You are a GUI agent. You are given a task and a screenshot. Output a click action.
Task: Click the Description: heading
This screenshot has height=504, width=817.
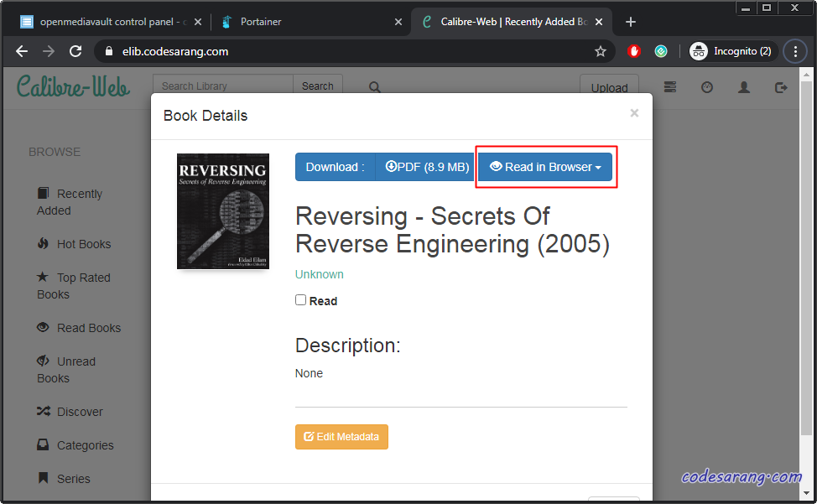click(347, 346)
